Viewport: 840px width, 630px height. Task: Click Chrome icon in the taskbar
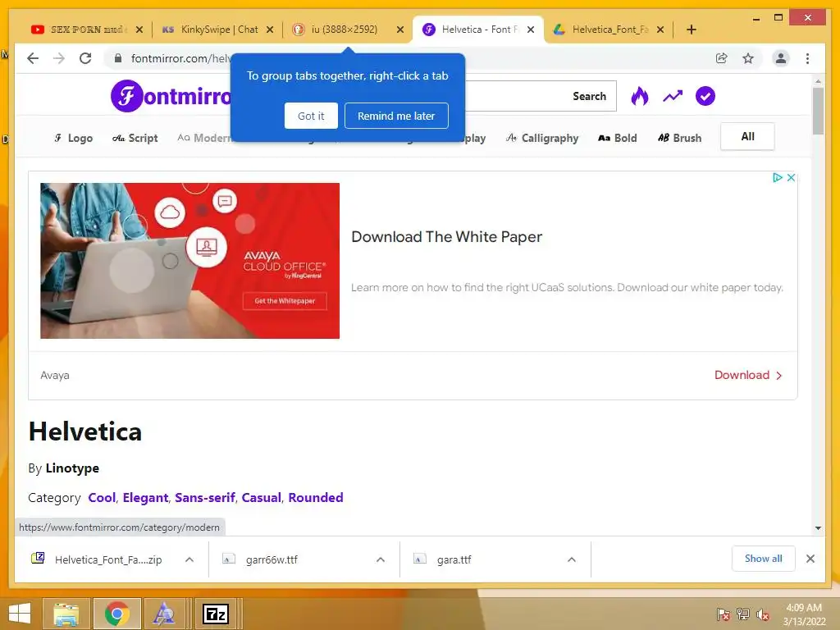[x=117, y=614]
